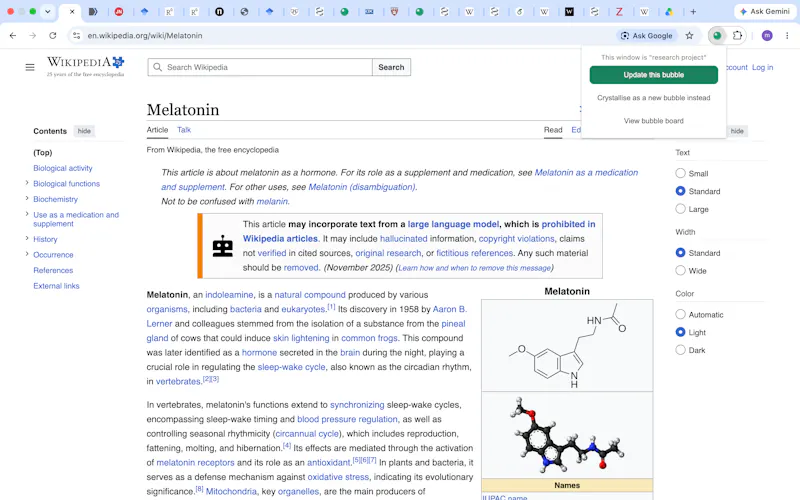Switch color to Dark mode
The image size is (800, 500).
coord(680,350)
